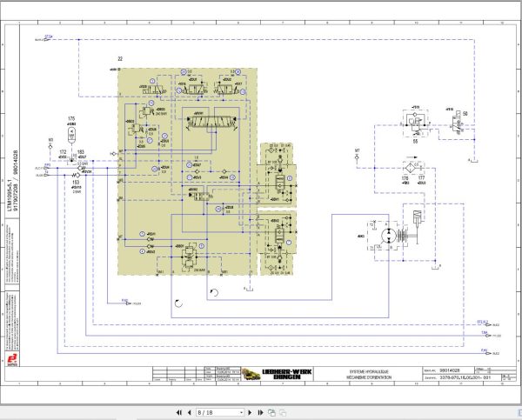The height and width of the screenshot is (420, 522).
Task: Click the yellow crane image in title block
Action: tap(251, 374)
